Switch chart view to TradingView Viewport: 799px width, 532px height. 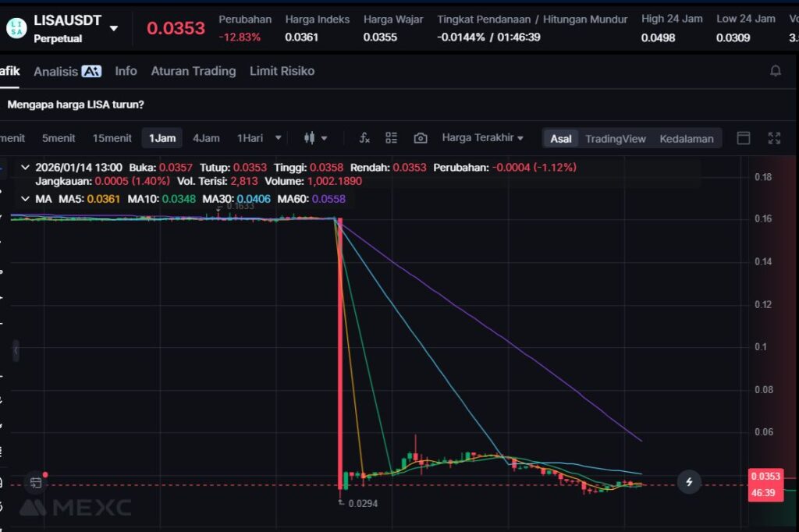point(616,139)
